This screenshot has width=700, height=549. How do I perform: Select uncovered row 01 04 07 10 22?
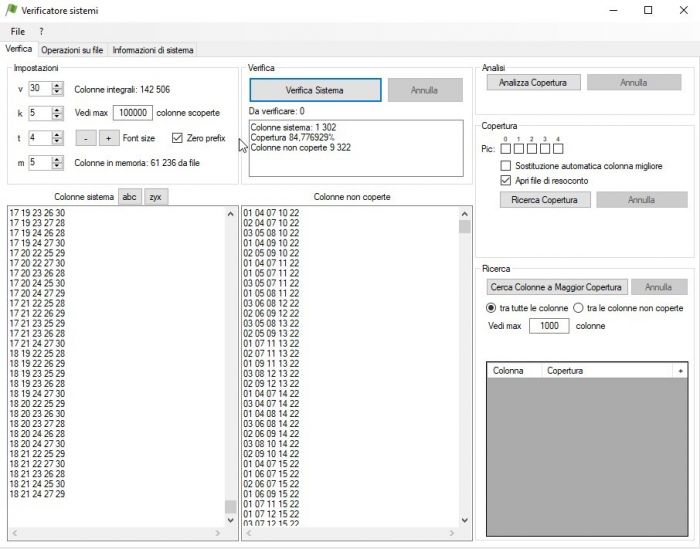[271, 213]
